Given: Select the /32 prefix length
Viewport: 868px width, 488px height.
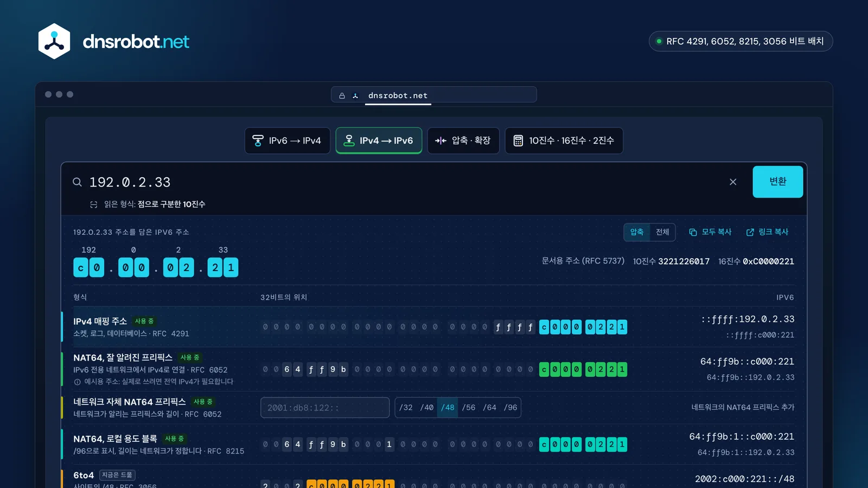Looking at the screenshot, I should pos(406,408).
